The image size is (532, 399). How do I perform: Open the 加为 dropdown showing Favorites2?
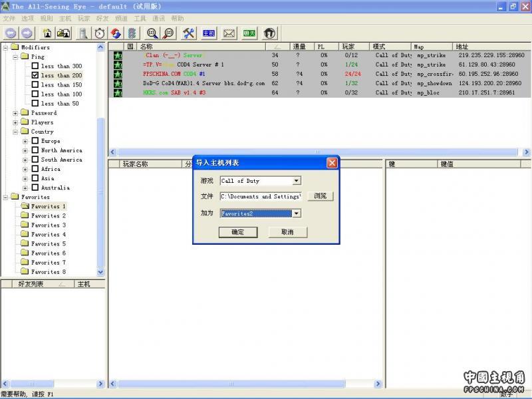tap(296, 213)
